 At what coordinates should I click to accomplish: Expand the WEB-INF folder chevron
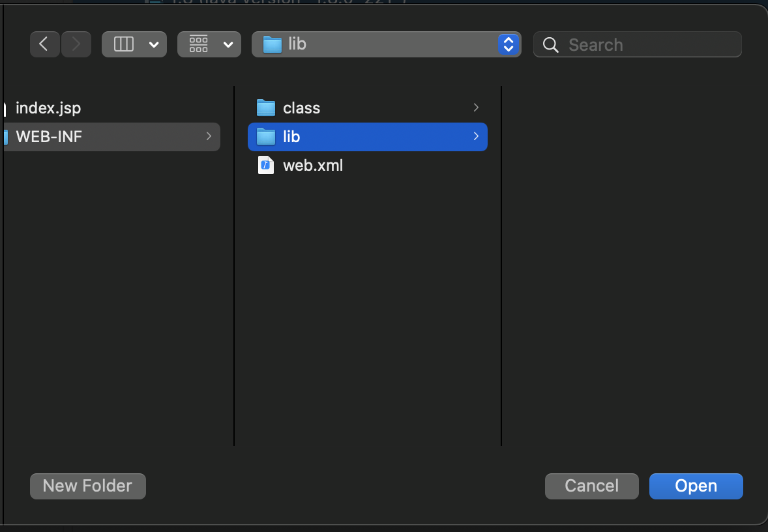point(209,136)
